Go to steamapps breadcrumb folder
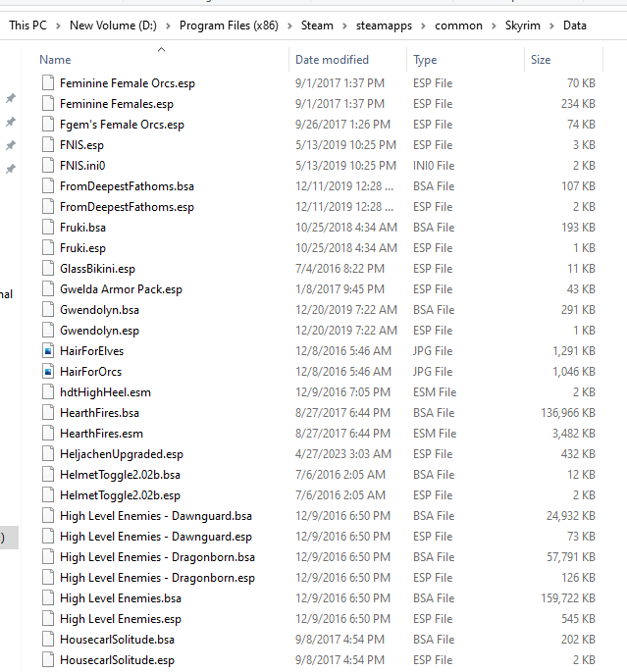The image size is (627, 672). click(x=384, y=26)
